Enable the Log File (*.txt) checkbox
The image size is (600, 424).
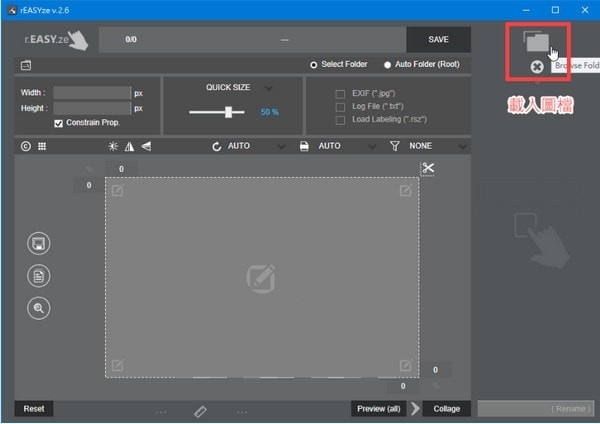[340, 107]
